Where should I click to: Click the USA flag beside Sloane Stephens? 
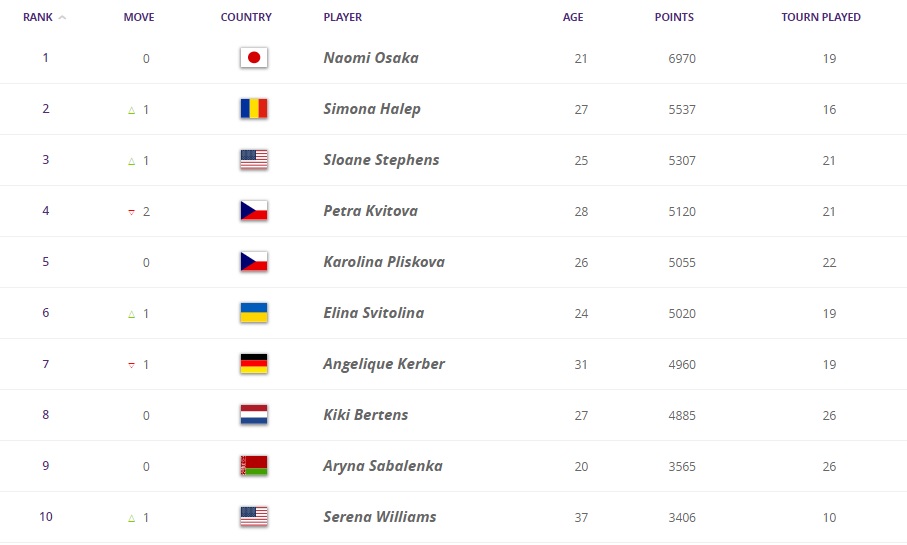click(254, 160)
